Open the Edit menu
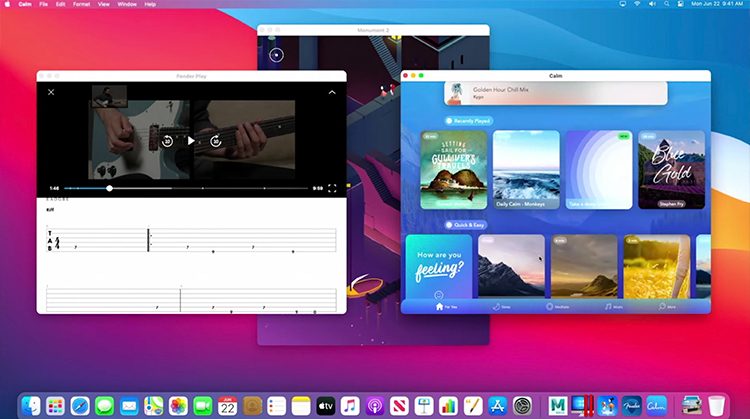 [60, 4]
